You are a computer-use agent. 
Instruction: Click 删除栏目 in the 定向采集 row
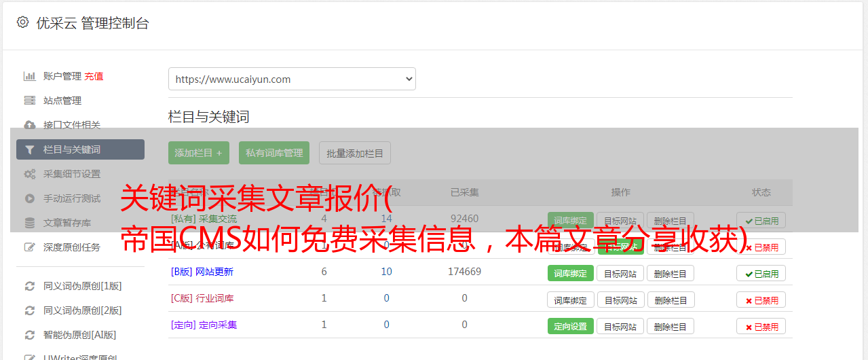click(x=671, y=327)
